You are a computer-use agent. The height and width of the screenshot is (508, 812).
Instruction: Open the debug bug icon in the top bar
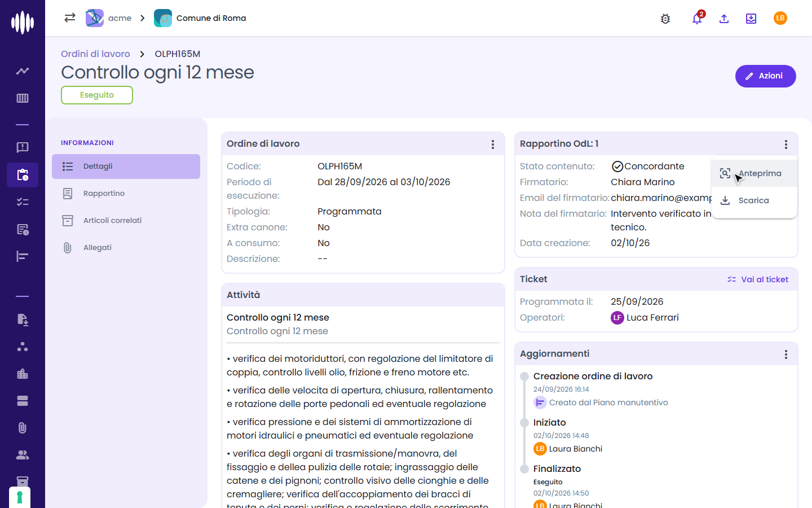(x=665, y=19)
